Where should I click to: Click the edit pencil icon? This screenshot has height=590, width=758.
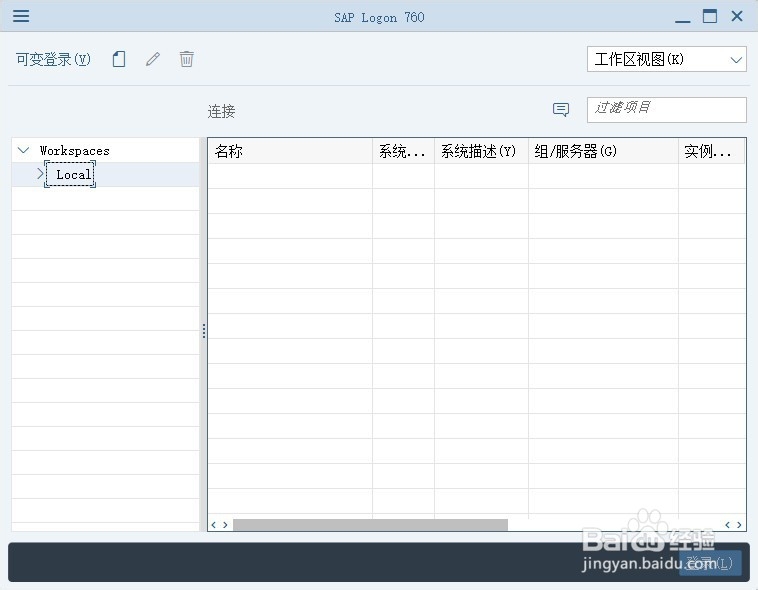[153, 59]
